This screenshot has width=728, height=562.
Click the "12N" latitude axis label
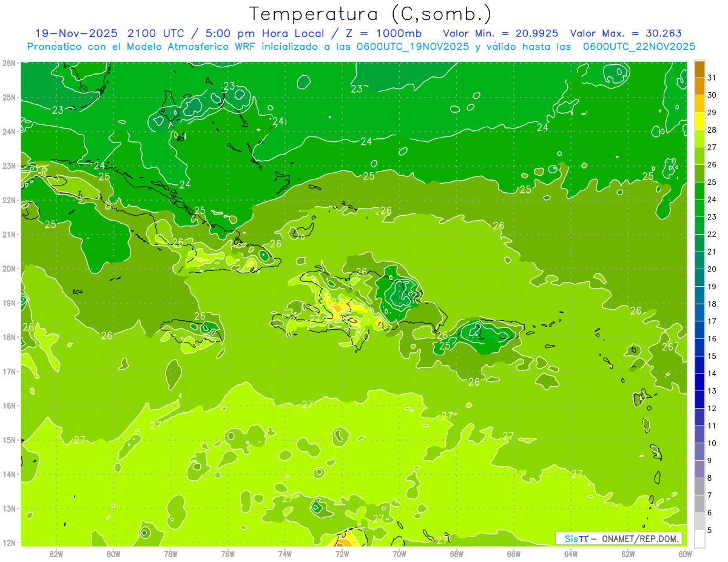pyautogui.click(x=9, y=543)
